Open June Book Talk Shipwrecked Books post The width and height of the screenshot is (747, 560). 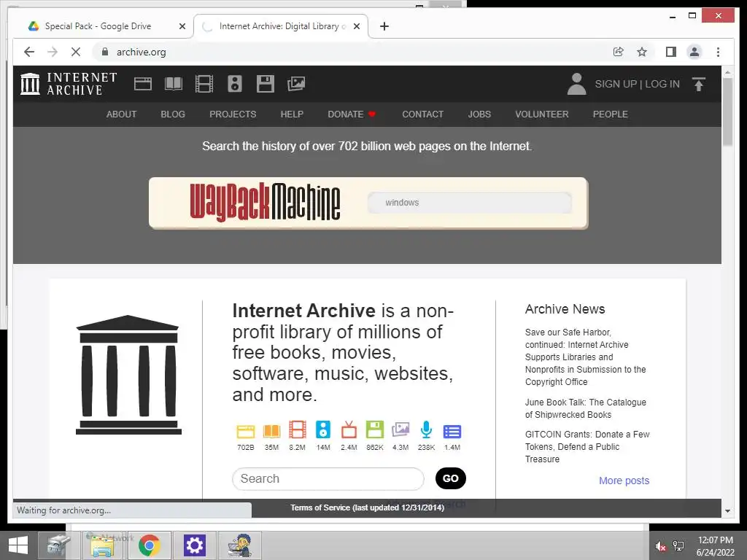pyautogui.click(x=586, y=408)
